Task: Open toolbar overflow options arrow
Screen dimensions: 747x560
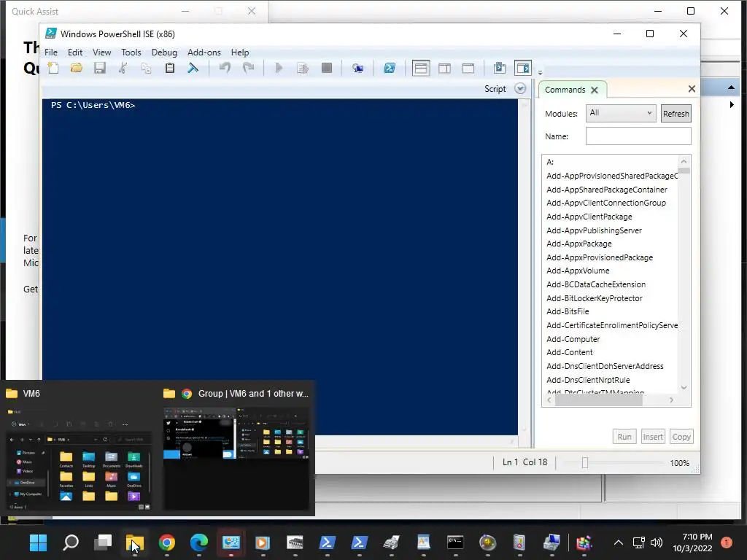Action: [x=540, y=73]
